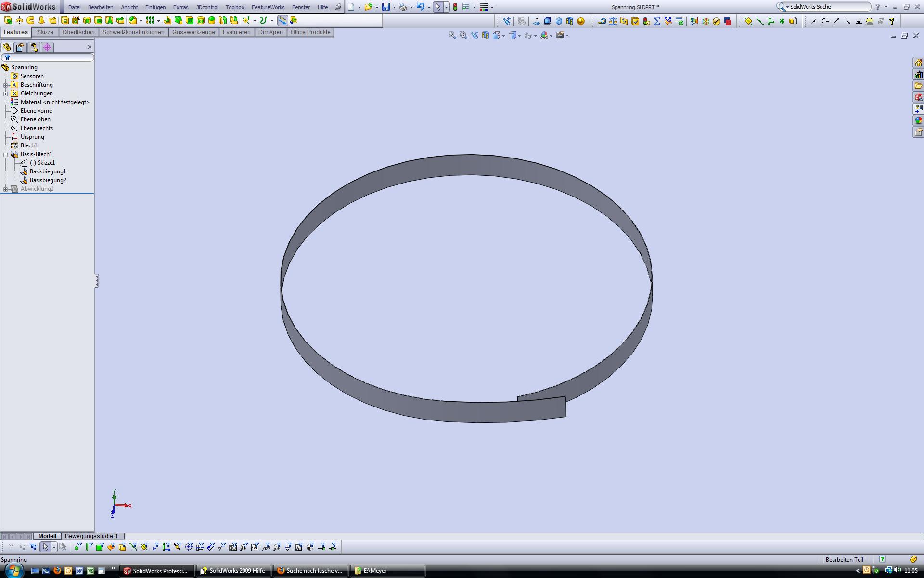
Task: Select the Modell tab at bottom
Action: [47, 536]
